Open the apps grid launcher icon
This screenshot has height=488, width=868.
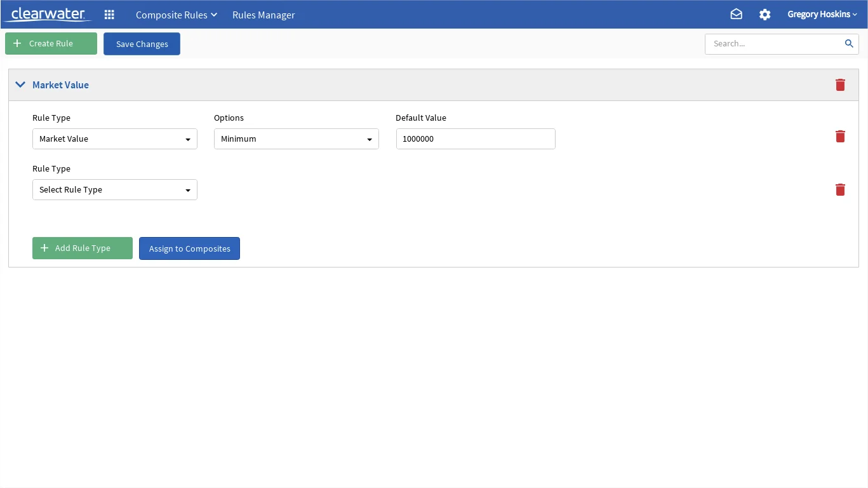click(109, 15)
